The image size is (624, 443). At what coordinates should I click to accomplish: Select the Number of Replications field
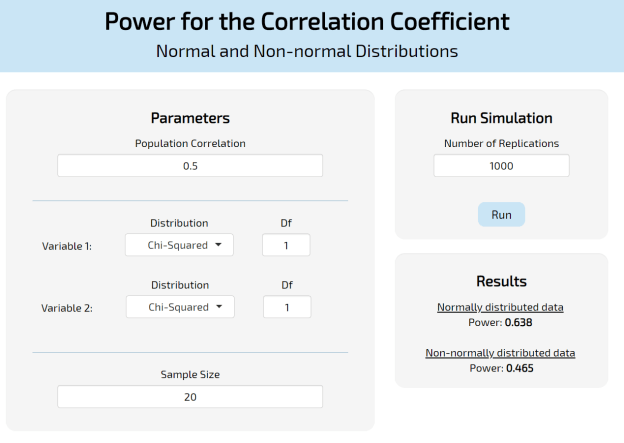tap(501, 166)
